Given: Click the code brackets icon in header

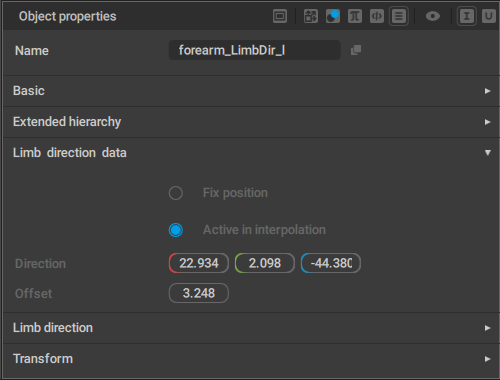Looking at the screenshot, I should coord(377,16).
